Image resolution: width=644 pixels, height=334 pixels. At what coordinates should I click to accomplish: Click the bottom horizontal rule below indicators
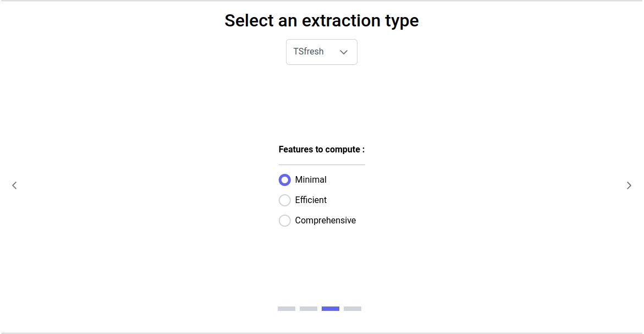(322, 333)
